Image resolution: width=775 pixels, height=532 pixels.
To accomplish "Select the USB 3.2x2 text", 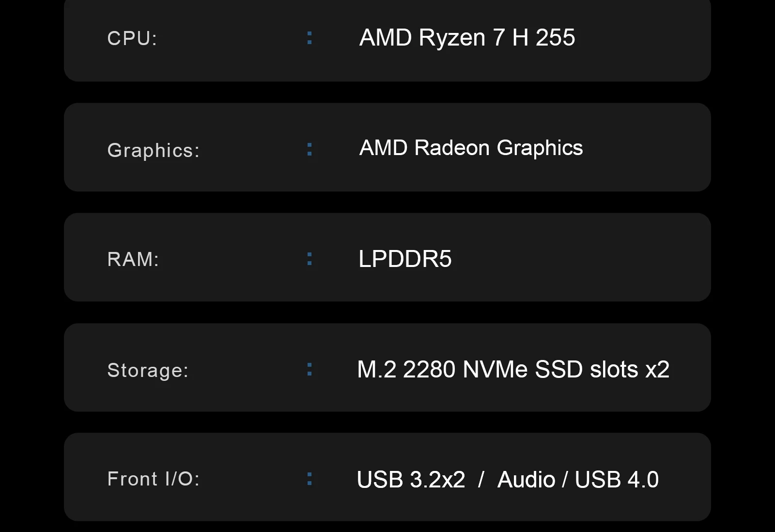I will (411, 480).
